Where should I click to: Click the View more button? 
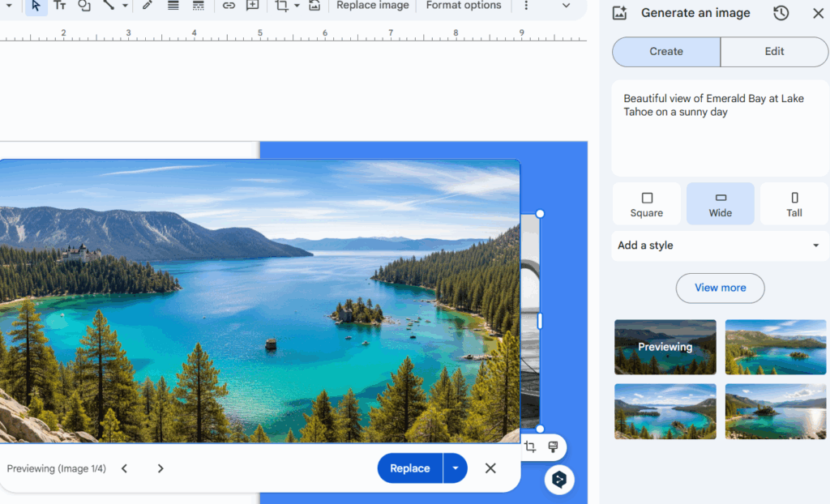[720, 288]
